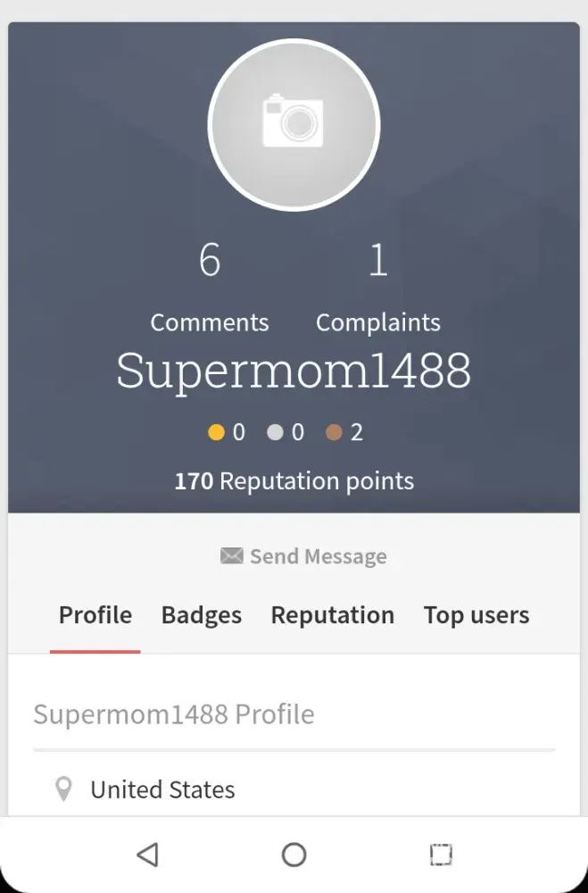Screen dimensions: 588x893
Task: Select the Reputation tab
Action: point(333,615)
